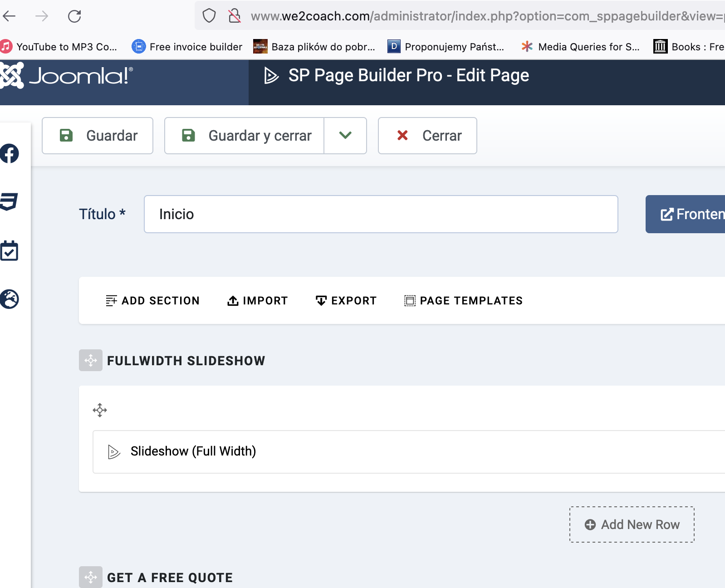Select the Export option
The height and width of the screenshot is (588, 725).
pos(346,300)
